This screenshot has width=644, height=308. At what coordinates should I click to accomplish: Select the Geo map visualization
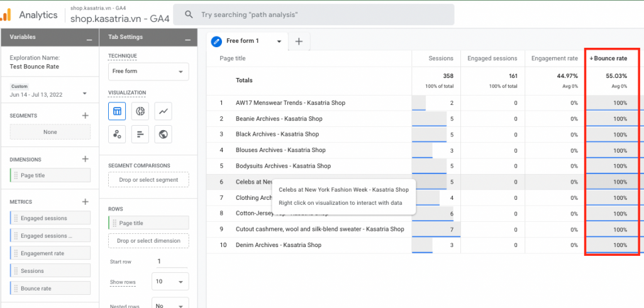163,134
